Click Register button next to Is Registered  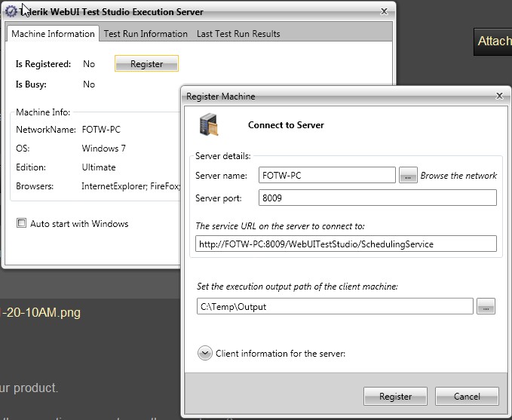tap(146, 64)
